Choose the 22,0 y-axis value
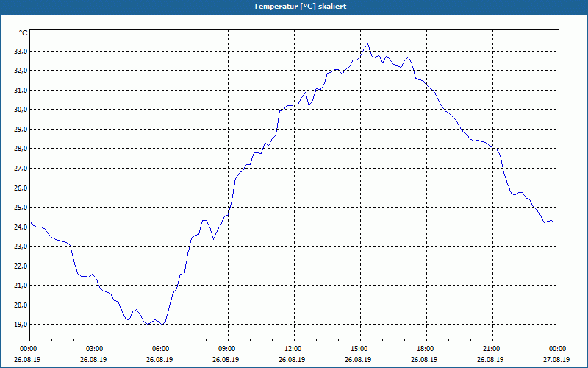This screenshot has height=368, width=588. 21,266
